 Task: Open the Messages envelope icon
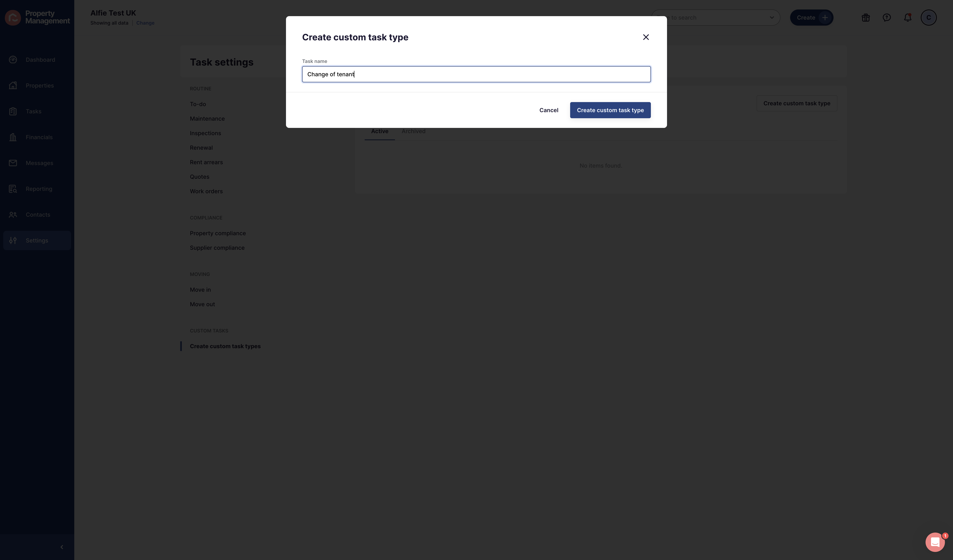tap(13, 163)
